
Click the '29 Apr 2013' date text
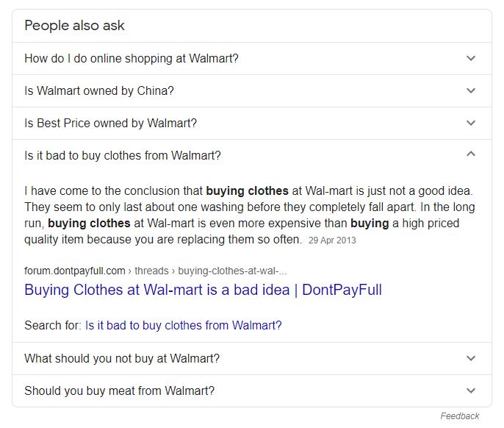(333, 240)
